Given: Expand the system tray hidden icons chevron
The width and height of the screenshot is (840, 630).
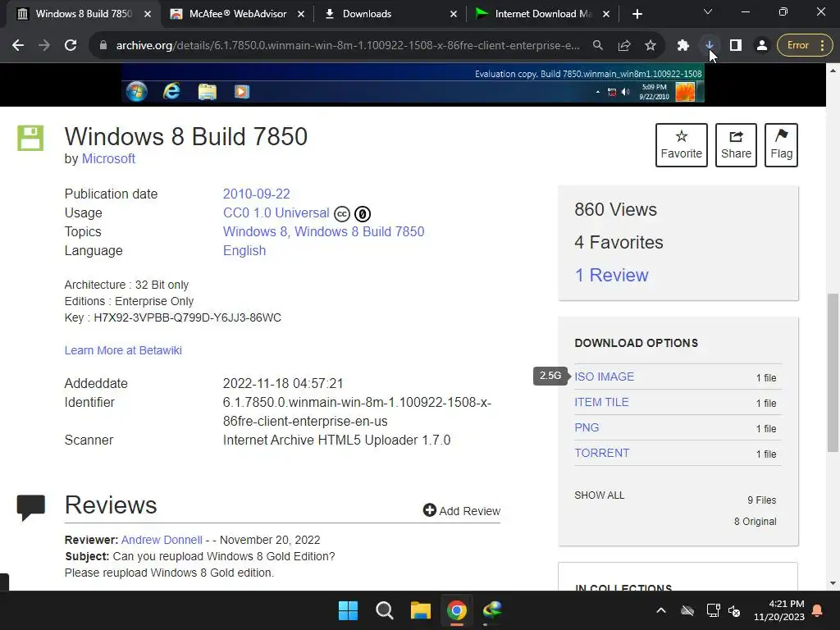Looking at the screenshot, I should (661, 610).
